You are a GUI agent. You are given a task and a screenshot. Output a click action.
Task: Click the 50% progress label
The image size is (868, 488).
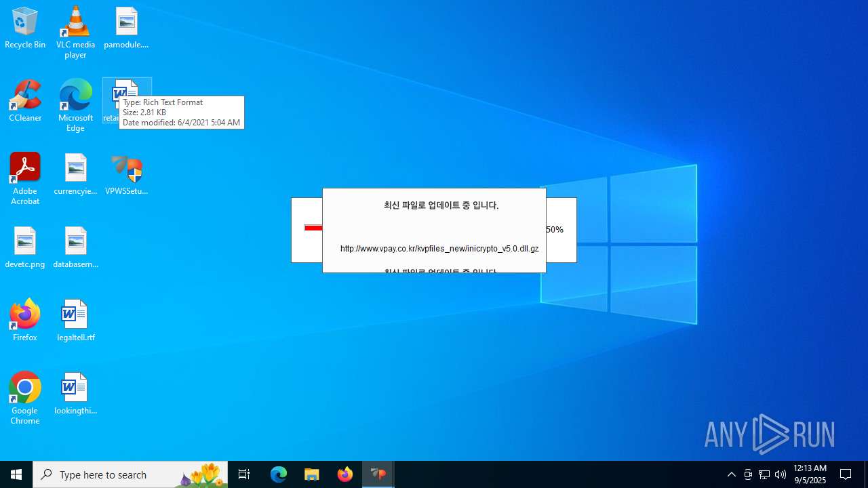click(x=555, y=230)
